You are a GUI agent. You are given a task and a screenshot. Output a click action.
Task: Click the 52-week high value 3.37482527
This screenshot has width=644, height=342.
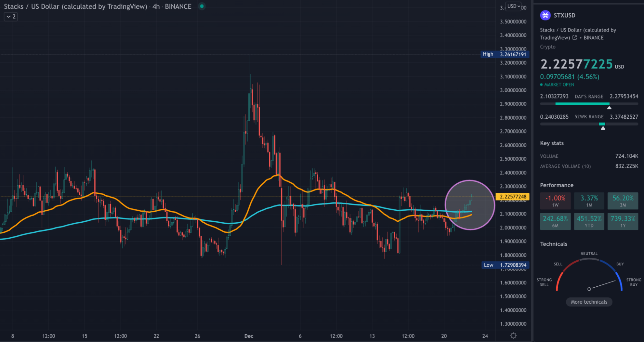pyautogui.click(x=624, y=116)
